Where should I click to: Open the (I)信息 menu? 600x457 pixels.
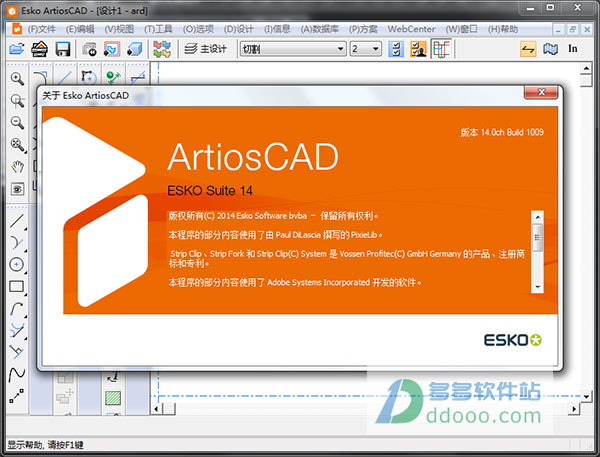pos(277,29)
